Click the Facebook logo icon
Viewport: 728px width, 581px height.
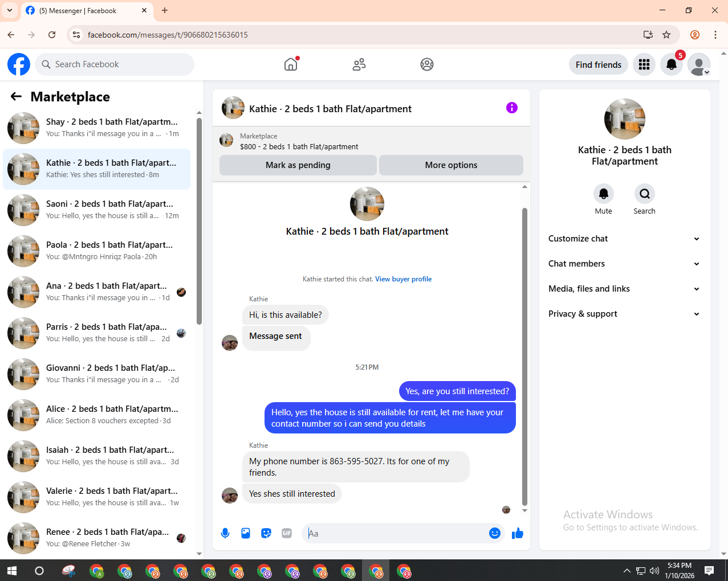(19, 64)
